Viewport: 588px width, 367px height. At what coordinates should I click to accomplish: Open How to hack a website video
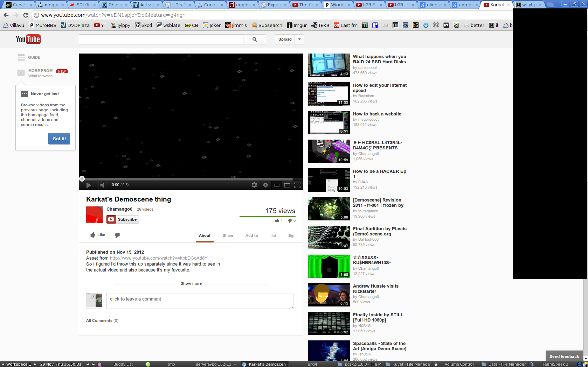tap(377, 114)
